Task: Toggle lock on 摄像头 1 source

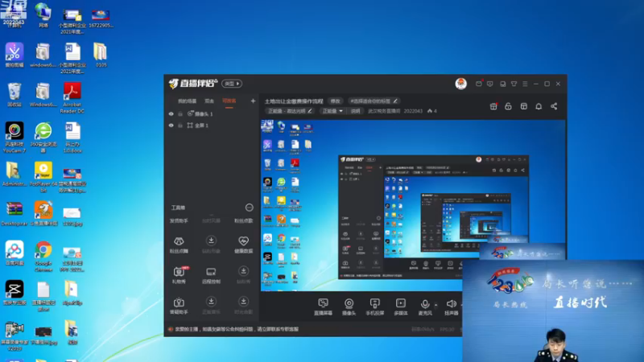Action: coord(180,113)
